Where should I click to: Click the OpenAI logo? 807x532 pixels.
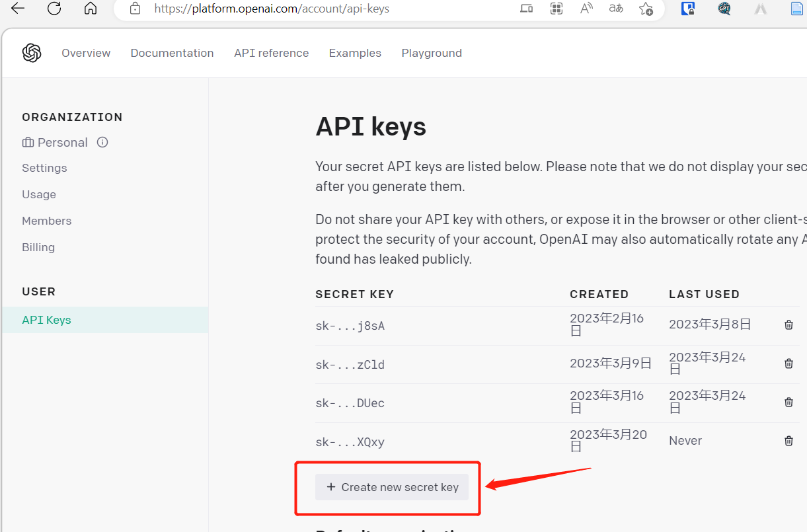(x=32, y=53)
